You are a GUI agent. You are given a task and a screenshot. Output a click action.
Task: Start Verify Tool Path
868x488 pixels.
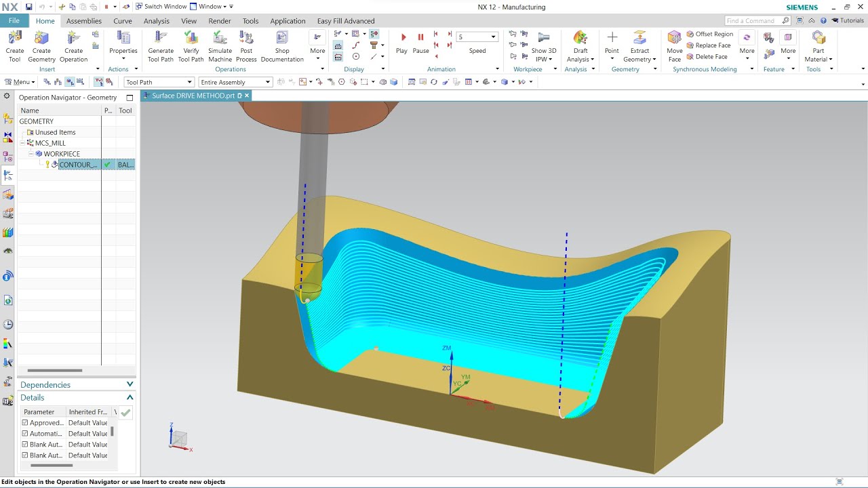point(191,46)
